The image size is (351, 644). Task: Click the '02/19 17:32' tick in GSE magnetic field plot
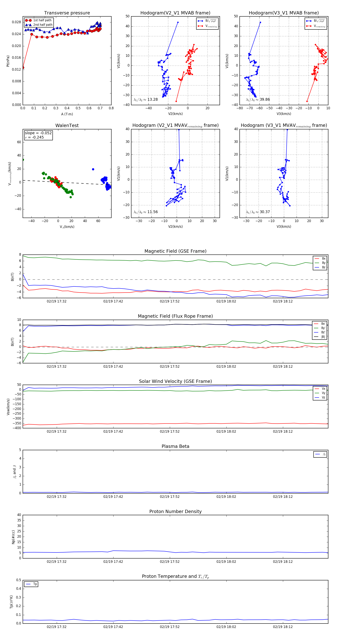click(x=57, y=301)
